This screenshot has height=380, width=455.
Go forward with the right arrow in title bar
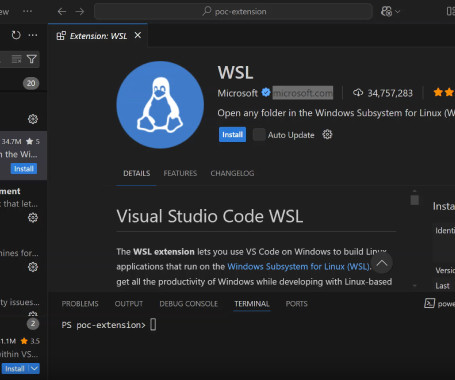point(80,12)
